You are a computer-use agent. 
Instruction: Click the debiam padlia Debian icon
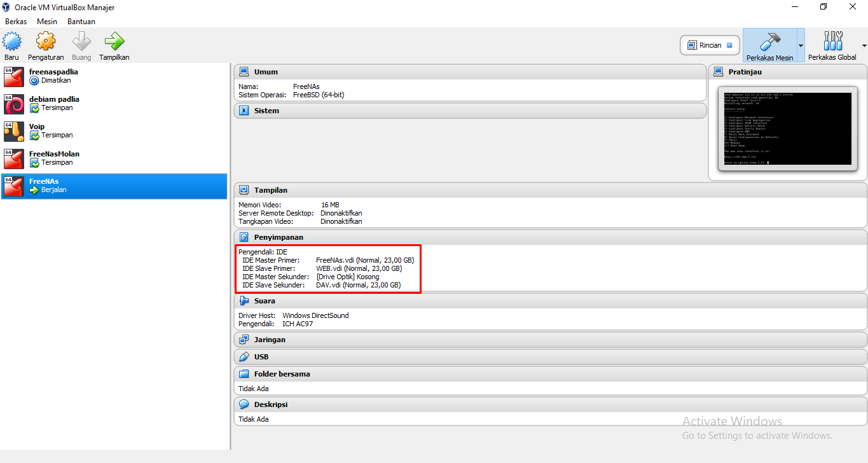click(x=14, y=104)
